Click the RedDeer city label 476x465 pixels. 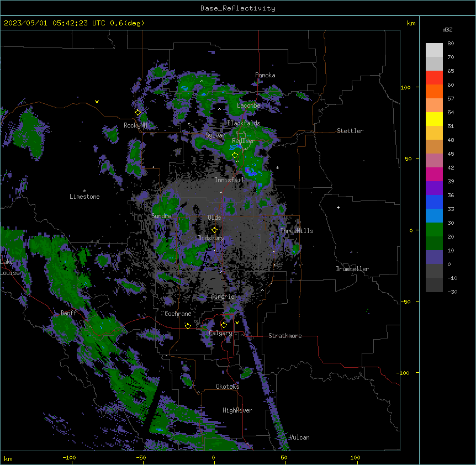[x=244, y=141]
